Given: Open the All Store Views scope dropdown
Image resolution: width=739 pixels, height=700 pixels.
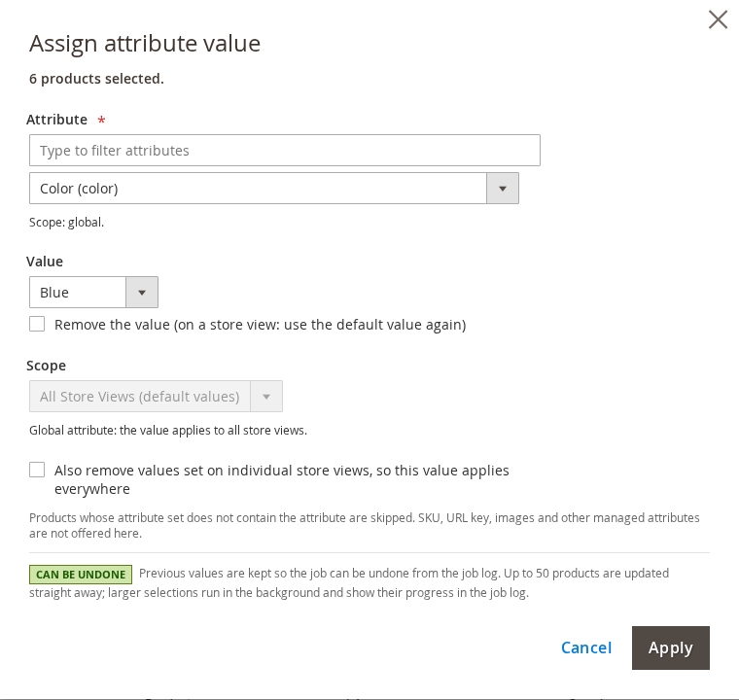Looking at the screenshot, I should pyautogui.click(x=156, y=397).
